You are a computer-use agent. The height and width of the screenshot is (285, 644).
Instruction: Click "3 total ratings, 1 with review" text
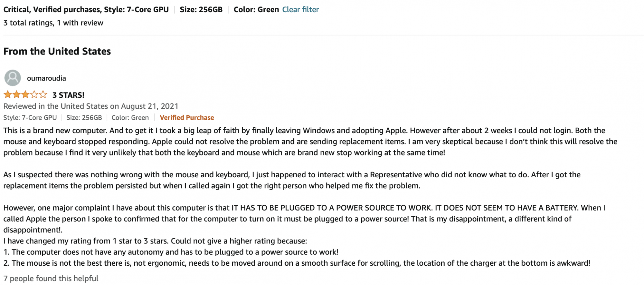point(53,23)
